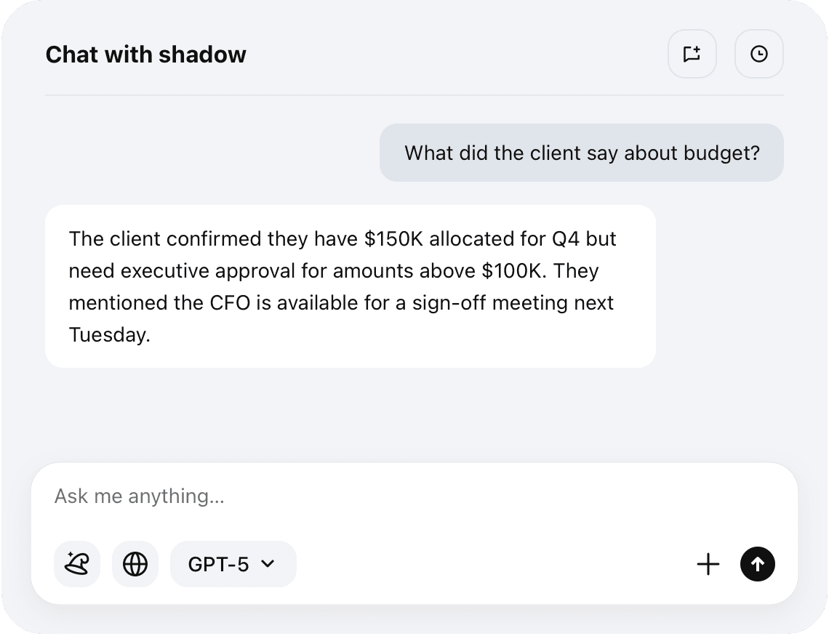Start a new chat with the header icon
This screenshot has width=829, height=644.
pyautogui.click(x=692, y=54)
